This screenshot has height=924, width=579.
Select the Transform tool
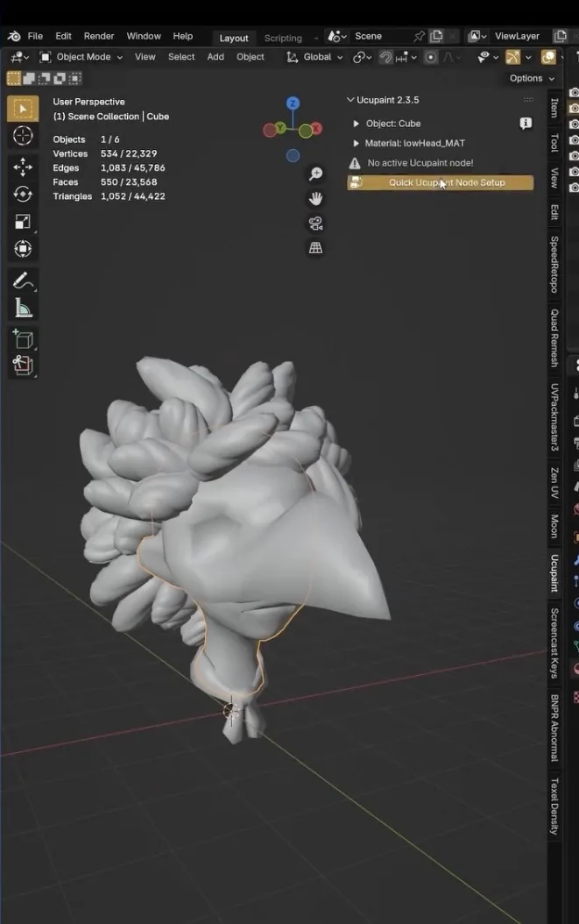[23, 249]
